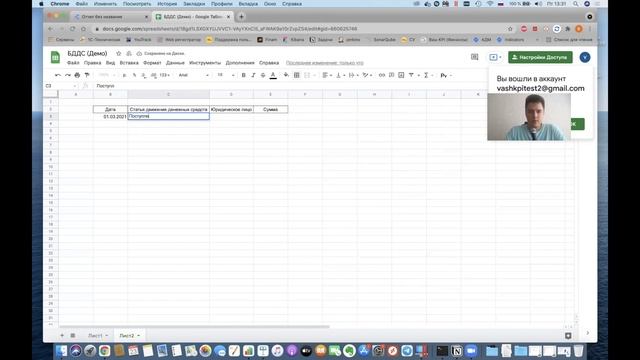This screenshot has height=360, width=640.
Task: Open Дополнения menu
Action: click(x=240, y=63)
